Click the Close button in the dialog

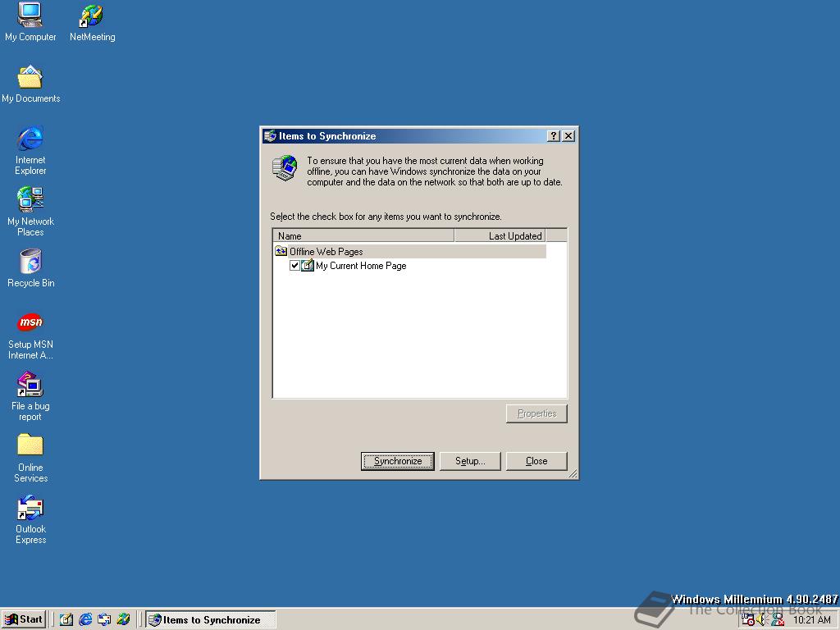[x=536, y=461]
